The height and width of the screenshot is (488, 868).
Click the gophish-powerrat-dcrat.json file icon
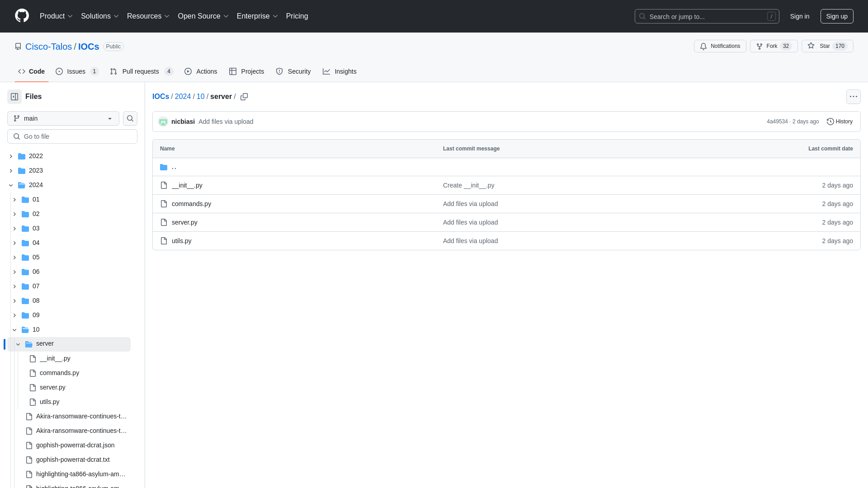coord(29,446)
